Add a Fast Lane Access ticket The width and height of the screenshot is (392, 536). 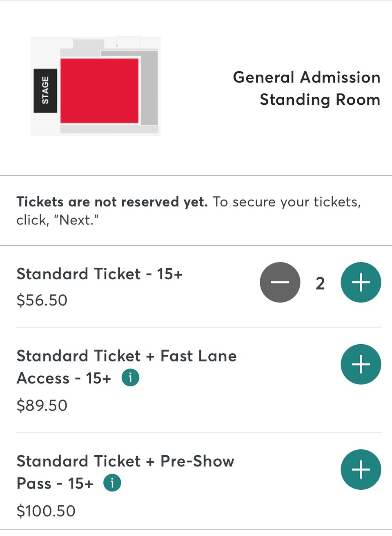tap(361, 364)
